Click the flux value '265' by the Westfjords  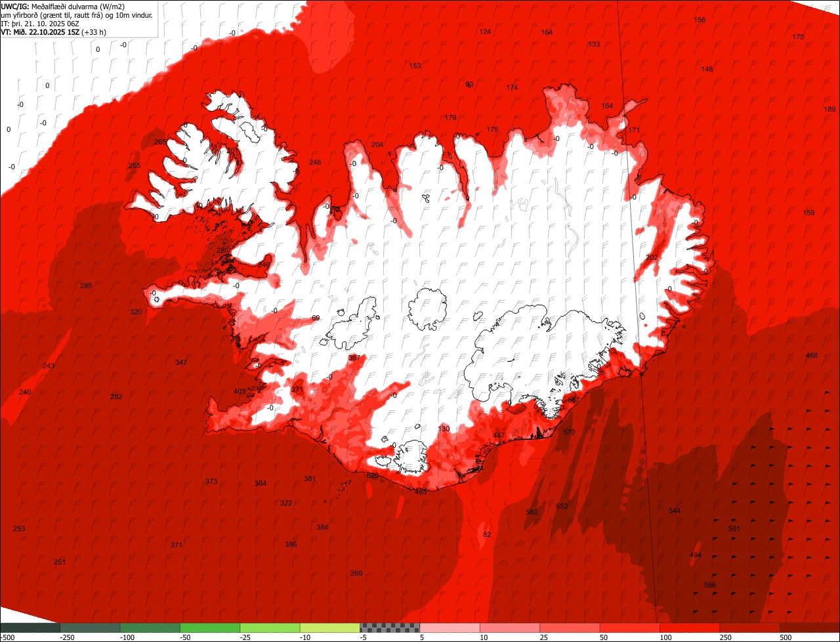(x=160, y=142)
